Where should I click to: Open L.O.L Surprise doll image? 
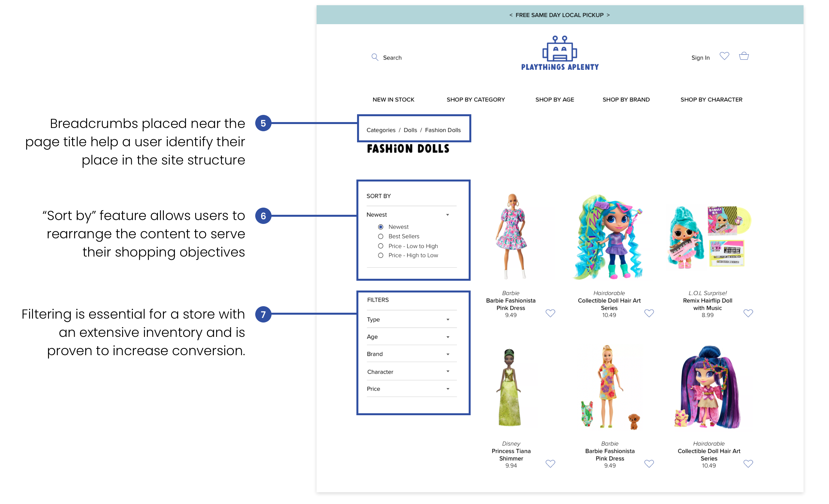click(709, 237)
